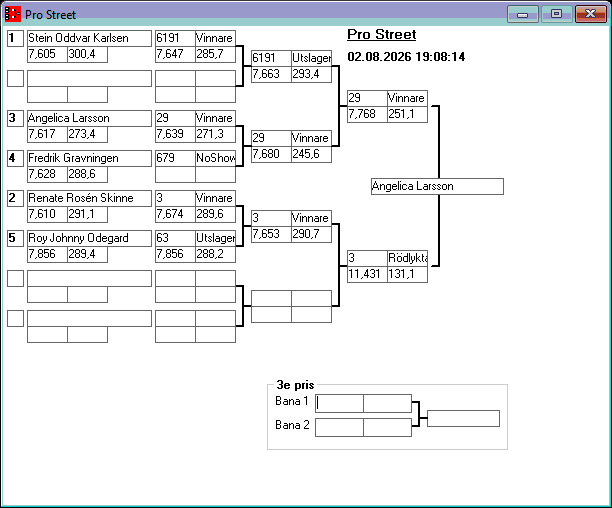Click the 273,4 speed cell
The image size is (612, 508).
click(87, 134)
